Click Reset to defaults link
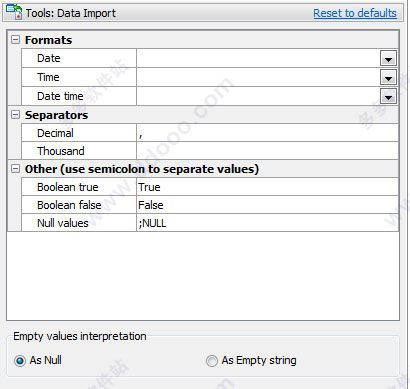410x389 pixels. click(355, 13)
